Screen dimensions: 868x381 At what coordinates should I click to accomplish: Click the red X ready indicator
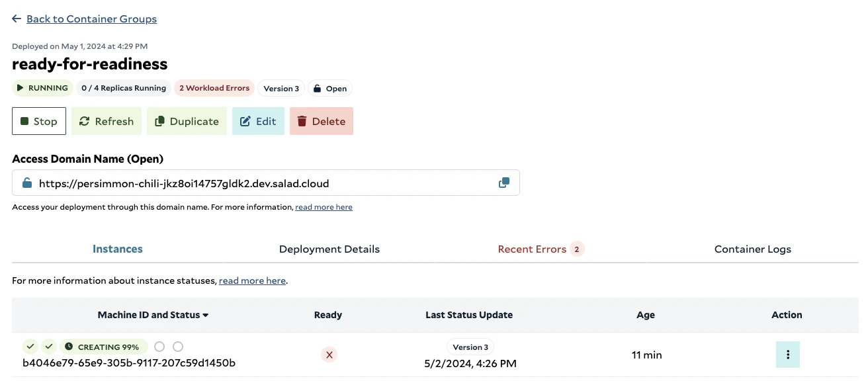point(329,355)
